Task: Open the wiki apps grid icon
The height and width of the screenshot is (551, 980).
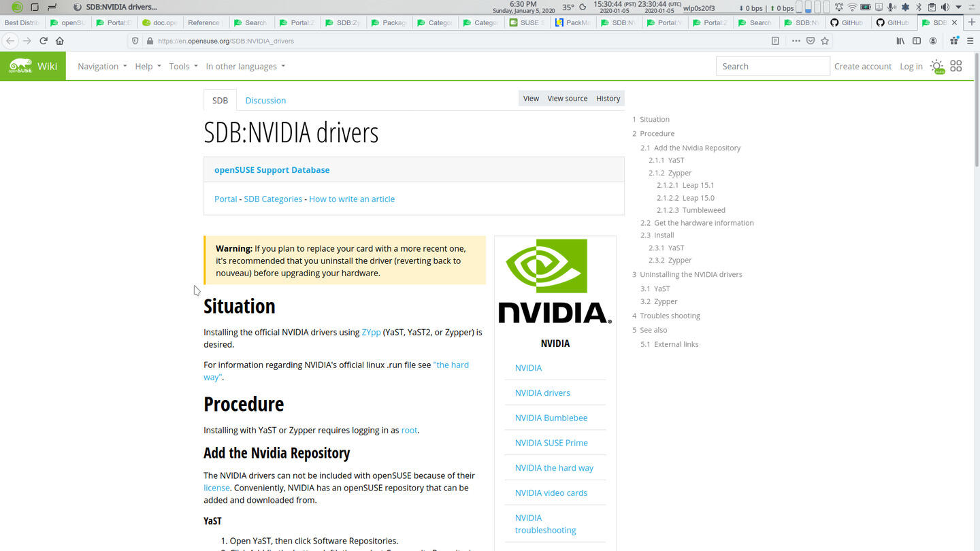Action: [x=956, y=66]
